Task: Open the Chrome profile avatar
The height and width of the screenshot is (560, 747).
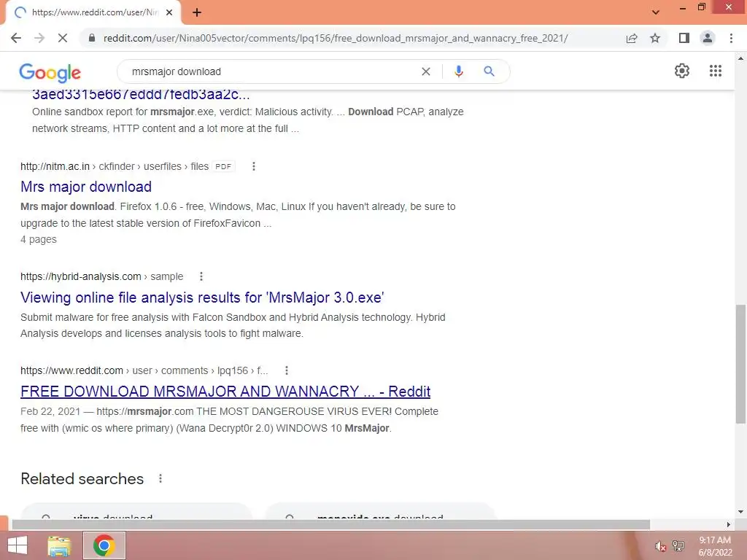Action: click(708, 38)
